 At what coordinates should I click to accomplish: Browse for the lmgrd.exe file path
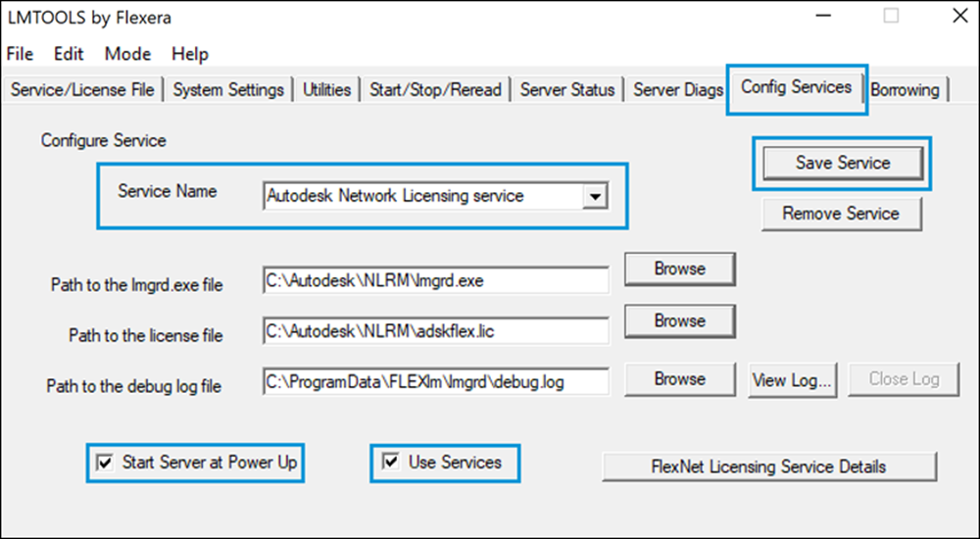pos(679,269)
